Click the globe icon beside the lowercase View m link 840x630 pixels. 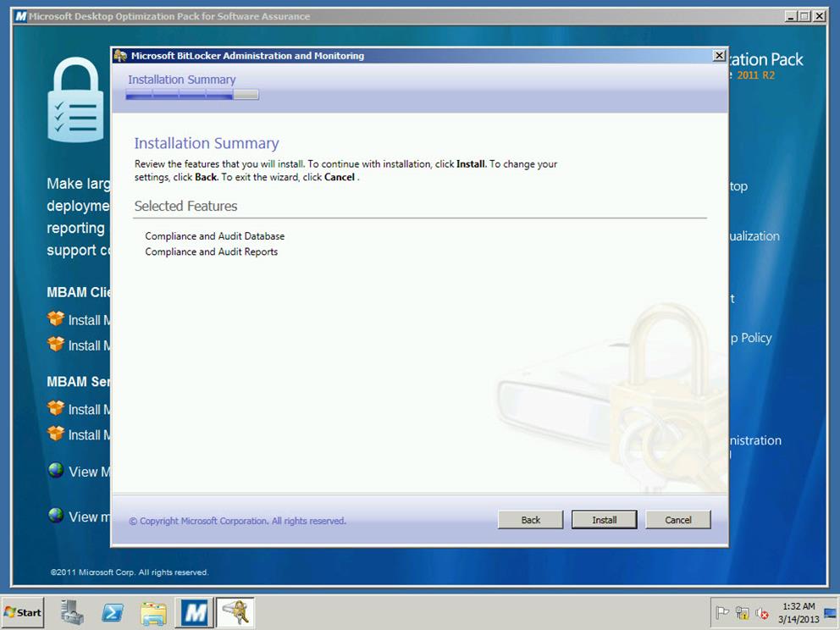pos(56,516)
